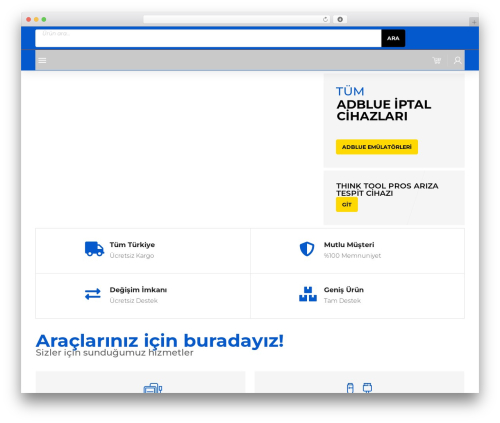Click the stacked boxes icon

pyautogui.click(x=308, y=294)
